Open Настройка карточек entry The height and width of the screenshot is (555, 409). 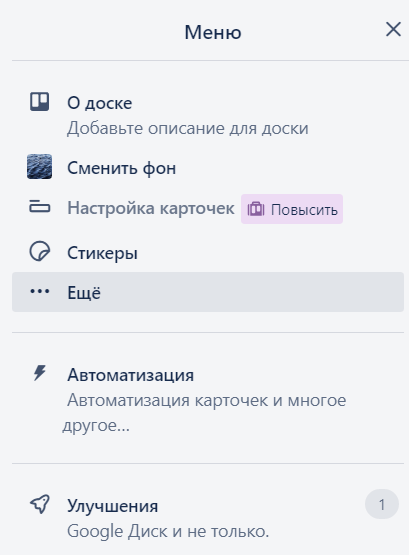coord(151,208)
